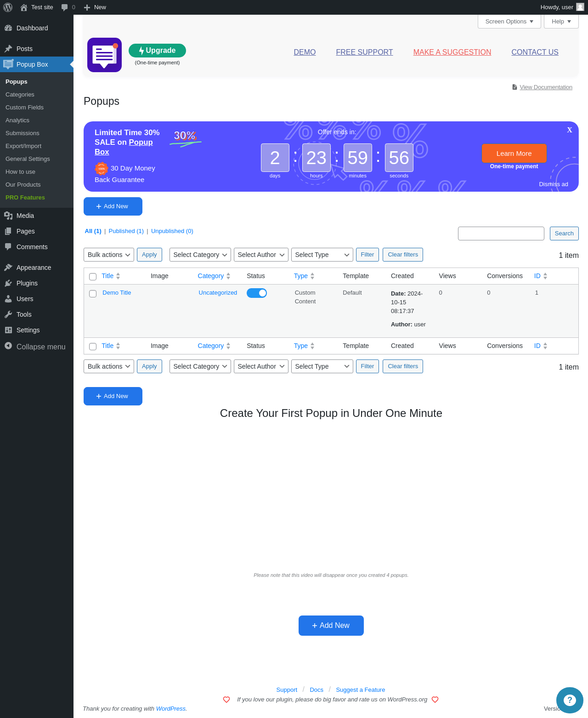Click the sort arrows next to the top ID header
Screen dimensions: 588x718
[x=545, y=276]
